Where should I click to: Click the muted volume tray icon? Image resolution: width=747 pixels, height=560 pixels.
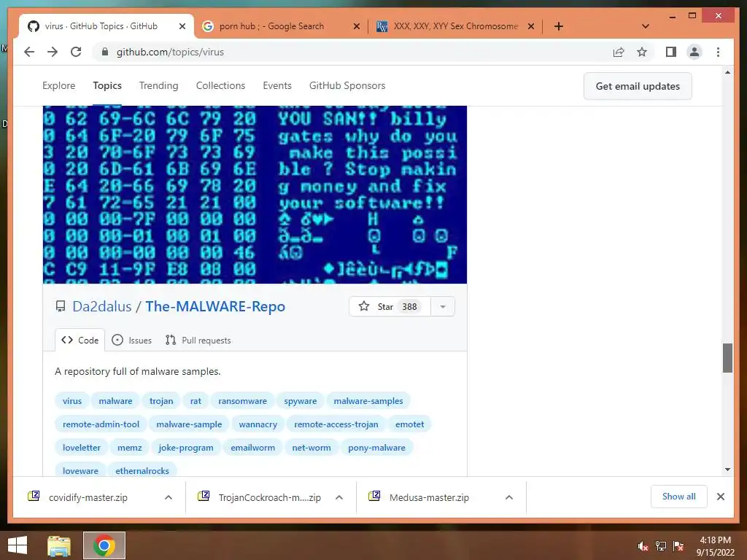pos(643,546)
